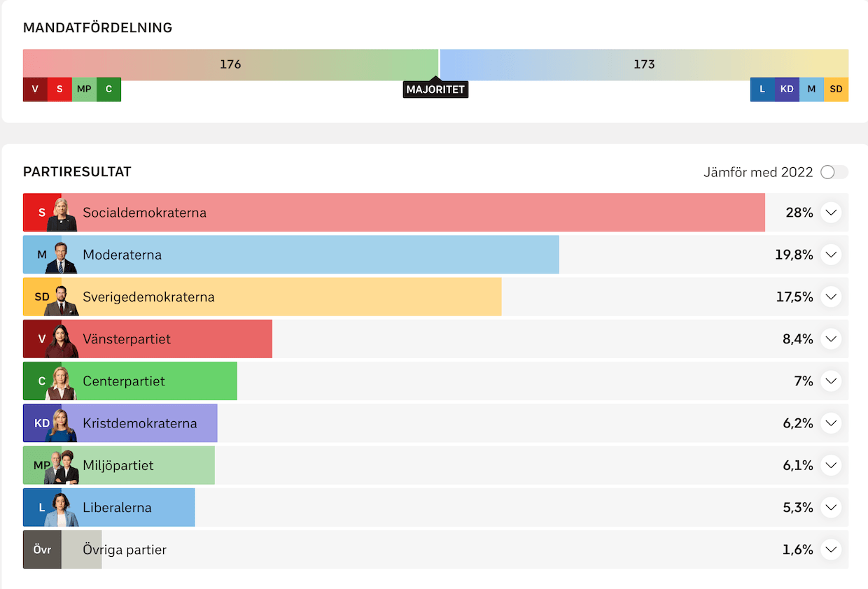Click the SD logo in Sverigedemokraterna row
Viewport: 868px width, 589px height.
click(42, 297)
